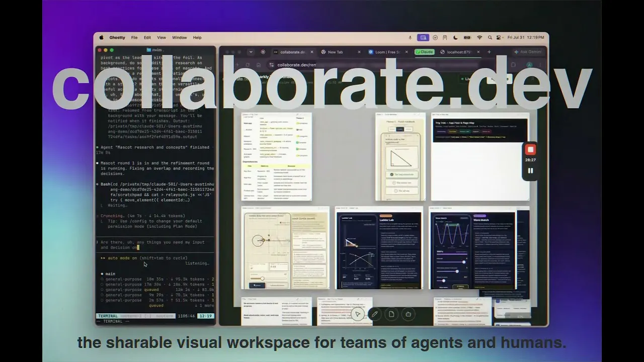Open the Edit menu

point(147,38)
